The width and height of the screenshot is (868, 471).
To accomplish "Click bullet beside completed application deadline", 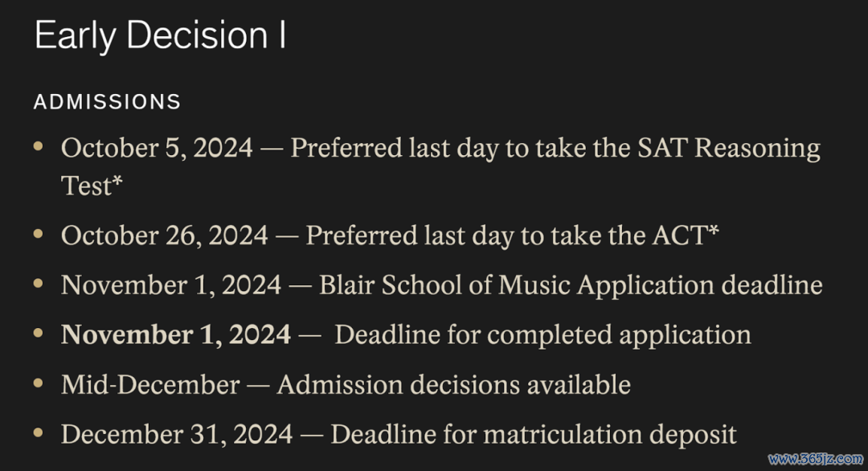I will tap(39, 334).
